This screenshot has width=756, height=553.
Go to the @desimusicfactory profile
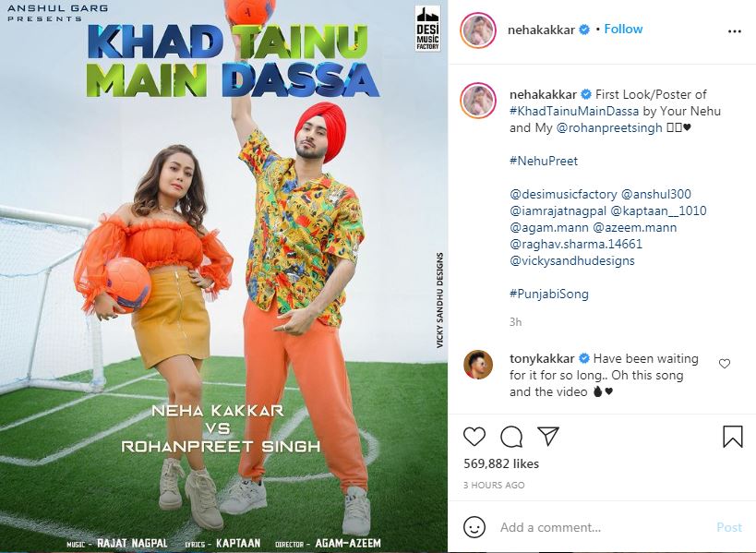point(563,194)
